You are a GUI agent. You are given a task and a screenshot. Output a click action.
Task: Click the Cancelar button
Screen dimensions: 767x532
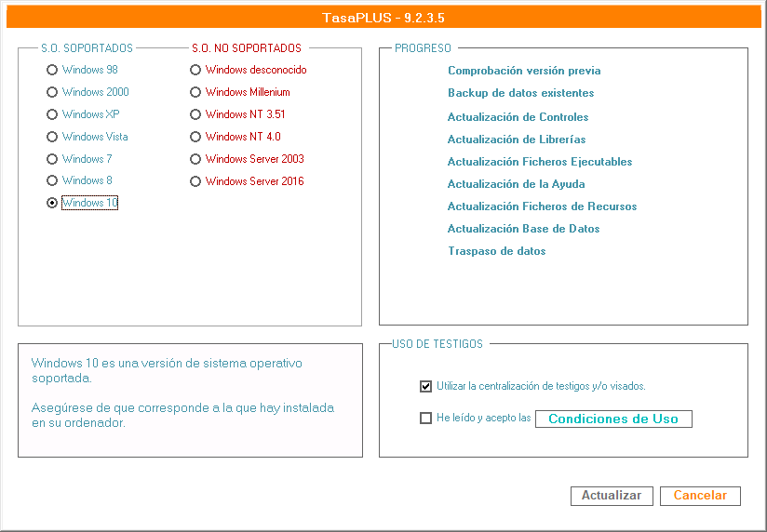click(x=700, y=496)
